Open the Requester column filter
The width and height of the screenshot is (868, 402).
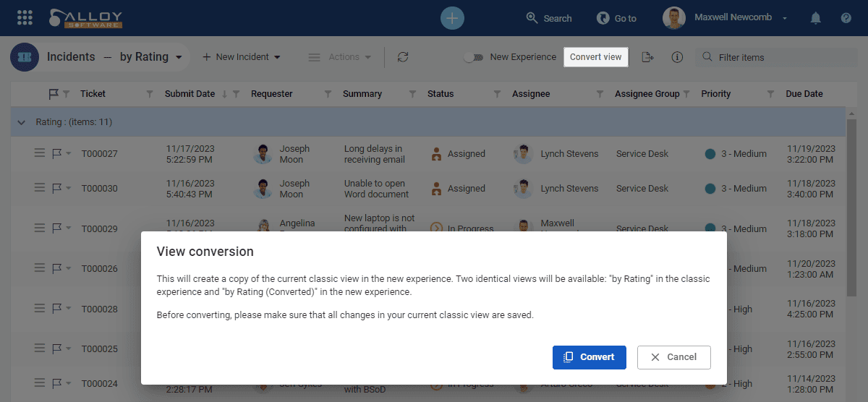(328, 94)
